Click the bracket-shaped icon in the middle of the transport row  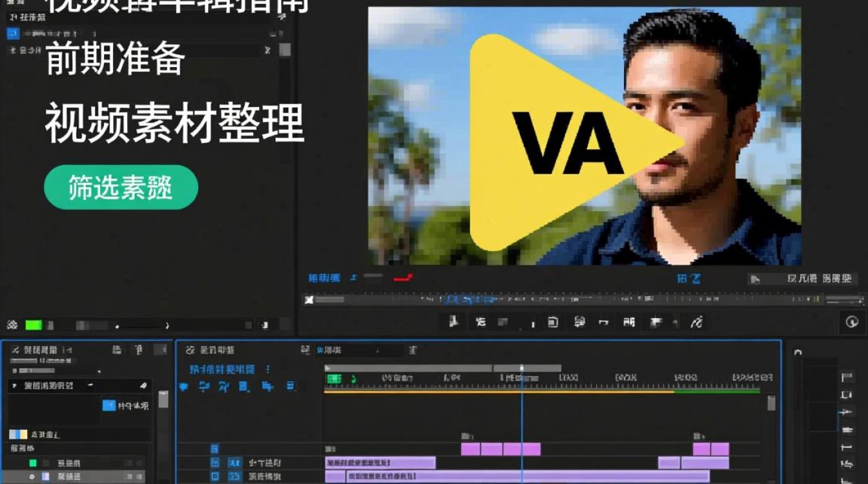coord(603,321)
